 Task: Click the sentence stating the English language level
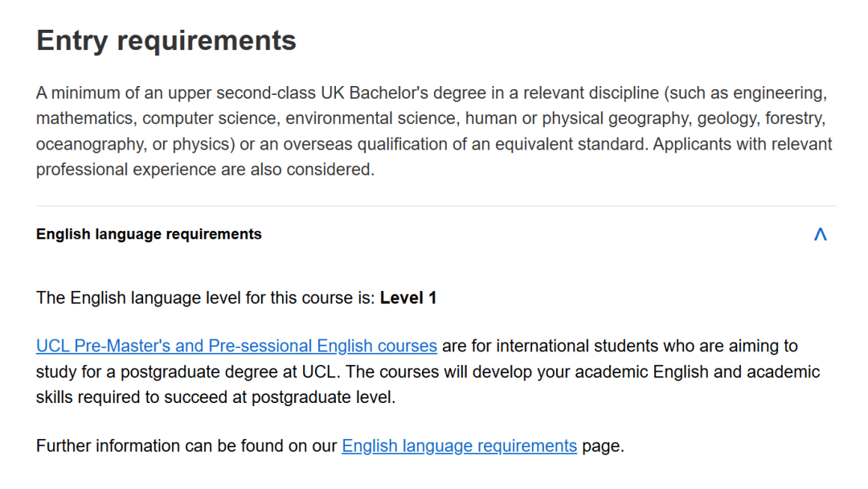click(206, 298)
